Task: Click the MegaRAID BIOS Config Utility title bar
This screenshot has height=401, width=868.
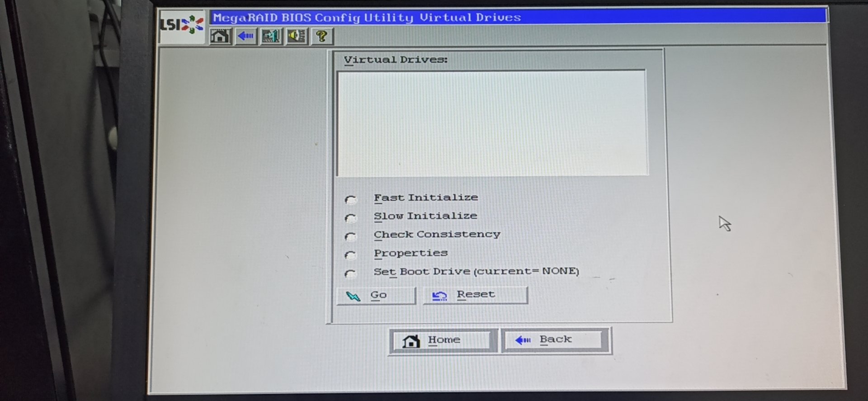Action: point(518,17)
